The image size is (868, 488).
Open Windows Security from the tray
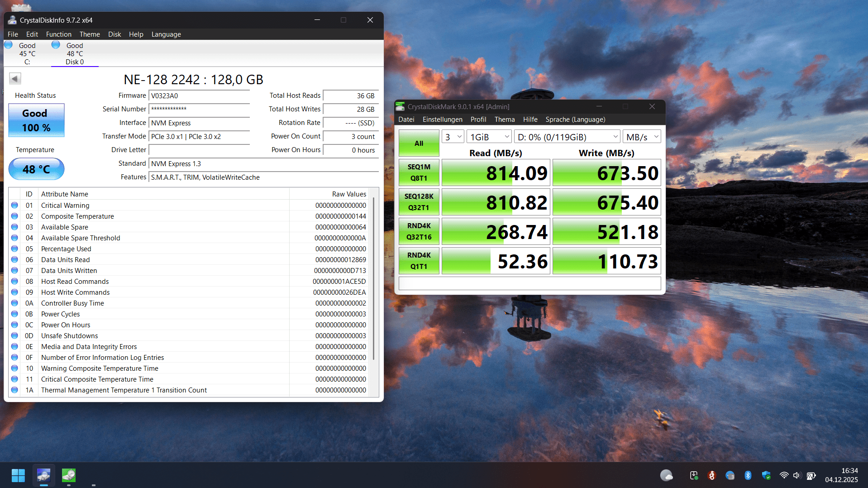(766, 475)
